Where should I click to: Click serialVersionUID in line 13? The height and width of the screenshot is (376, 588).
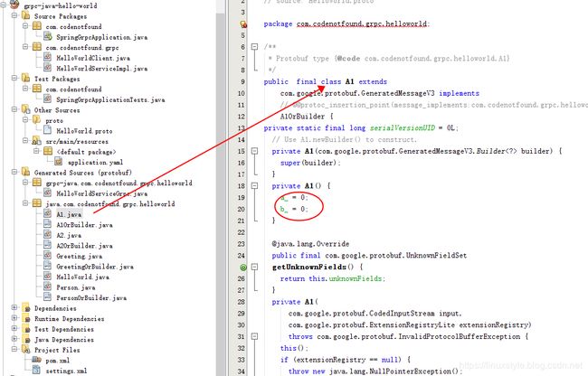403,127
